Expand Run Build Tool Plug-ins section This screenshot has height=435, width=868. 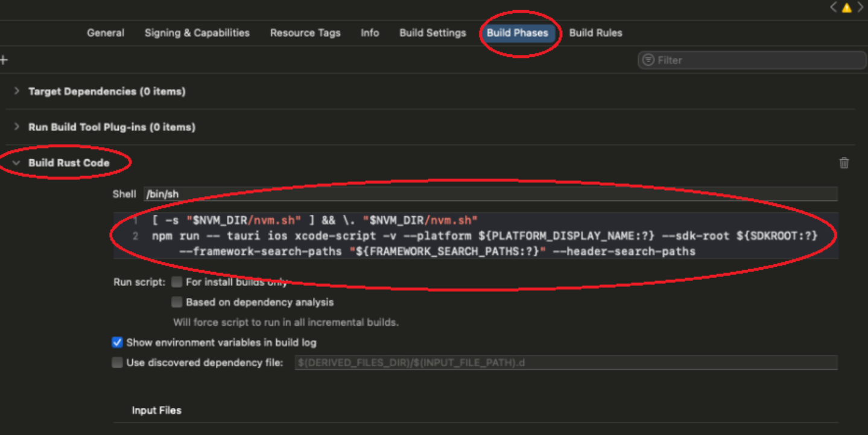tap(17, 127)
